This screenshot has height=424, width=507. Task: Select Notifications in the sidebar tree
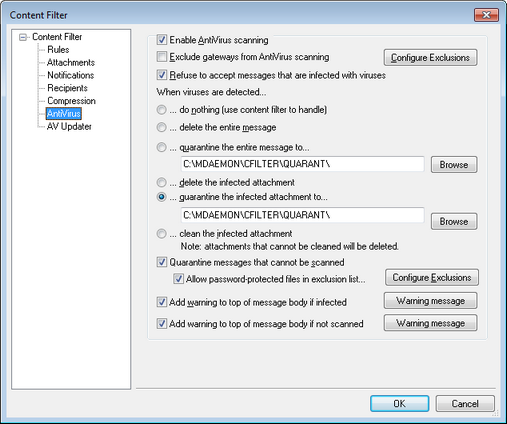click(x=70, y=75)
